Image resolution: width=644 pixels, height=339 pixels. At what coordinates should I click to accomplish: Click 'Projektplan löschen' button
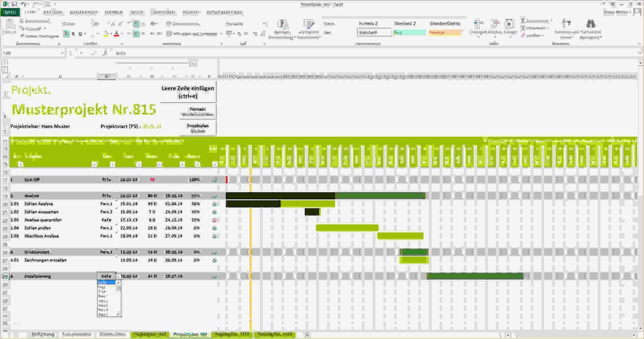198,128
